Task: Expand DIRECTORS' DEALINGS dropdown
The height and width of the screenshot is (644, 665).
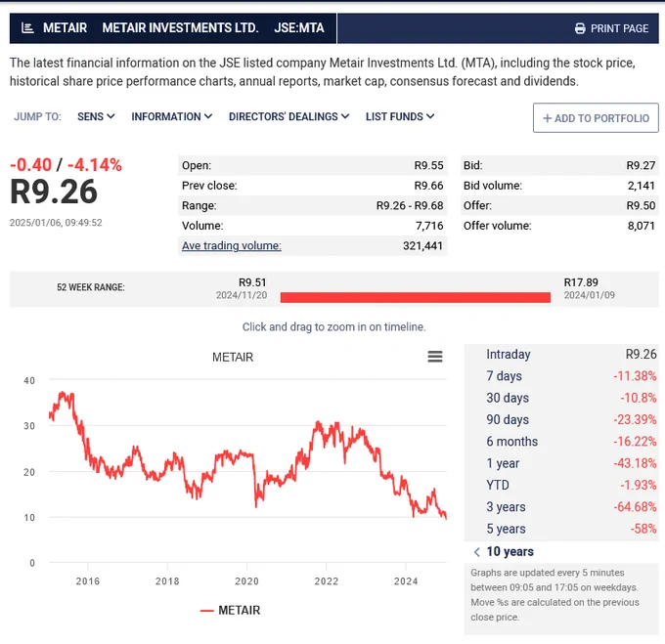Action: 288,116
